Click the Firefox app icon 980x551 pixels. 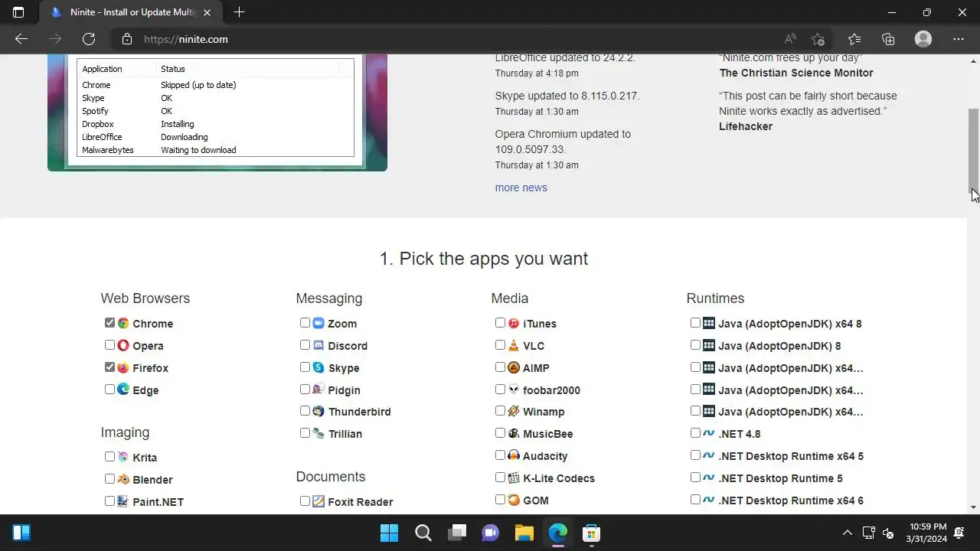(x=123, y=367)
